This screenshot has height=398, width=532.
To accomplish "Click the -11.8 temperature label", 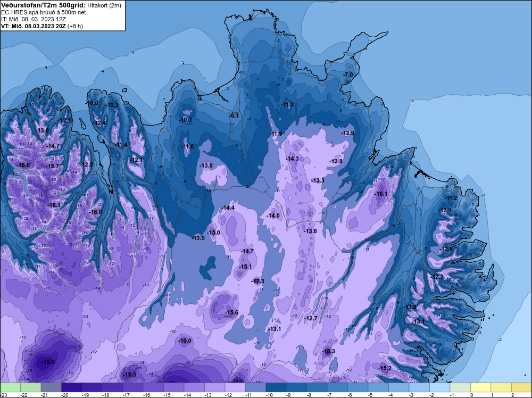I will [x=187, y=146].
